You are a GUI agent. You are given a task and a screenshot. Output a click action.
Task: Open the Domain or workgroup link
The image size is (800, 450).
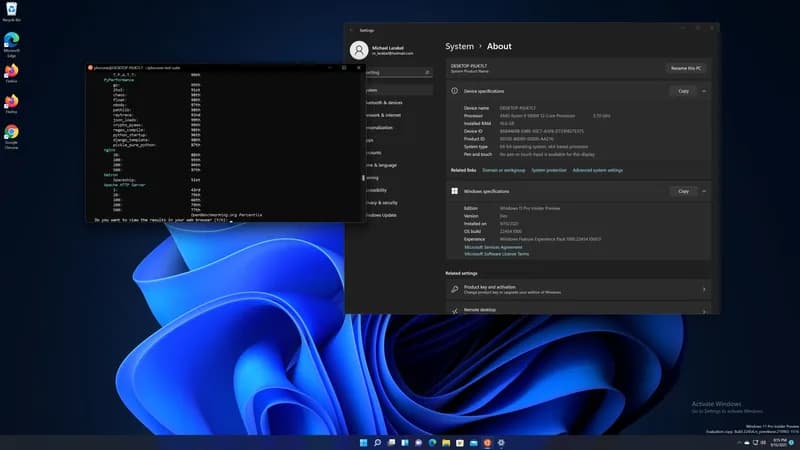[x=504, y=170]
